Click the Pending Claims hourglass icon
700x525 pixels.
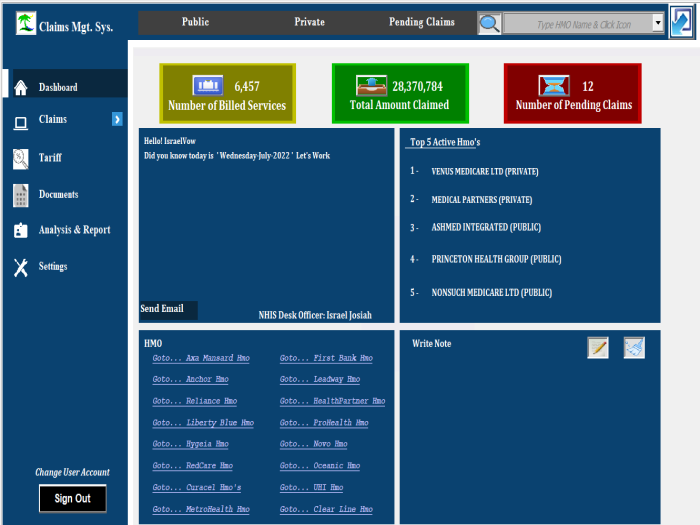pos(554,86)
